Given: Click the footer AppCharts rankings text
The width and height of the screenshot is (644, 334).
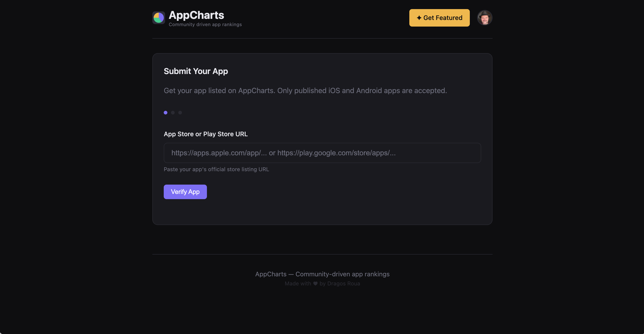Looking at the screenshot, I should (322, 274).
